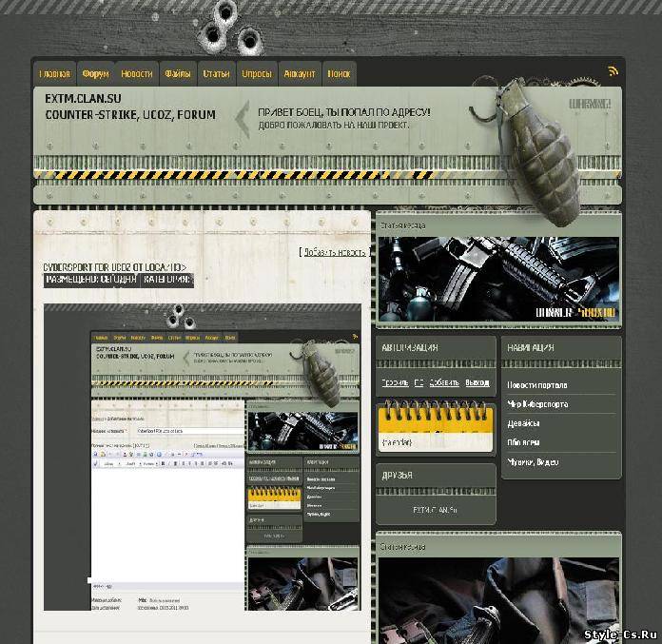Viewport: 662px width, 644px height.
Task: Click the Выход logout link
Action: point(477,382)
